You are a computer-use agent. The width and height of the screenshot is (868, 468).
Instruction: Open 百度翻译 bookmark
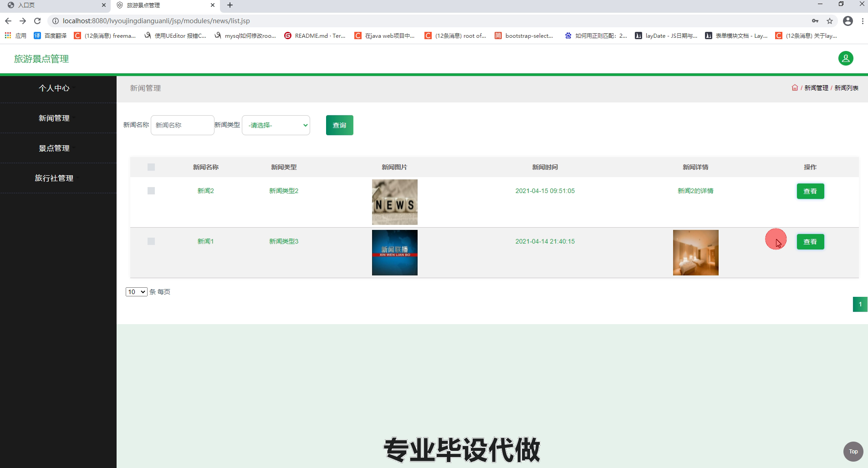pos(50,36)
